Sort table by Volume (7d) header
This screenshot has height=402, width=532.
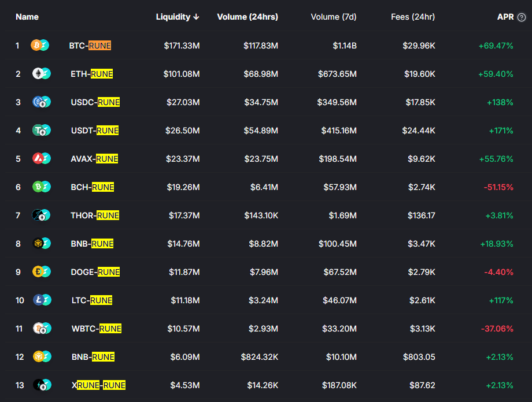pos(334,17)
